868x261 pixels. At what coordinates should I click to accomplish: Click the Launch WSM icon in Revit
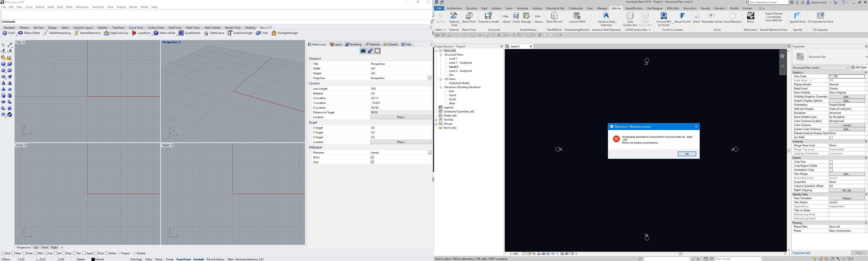pyautogui.click(x=577, y=16)
